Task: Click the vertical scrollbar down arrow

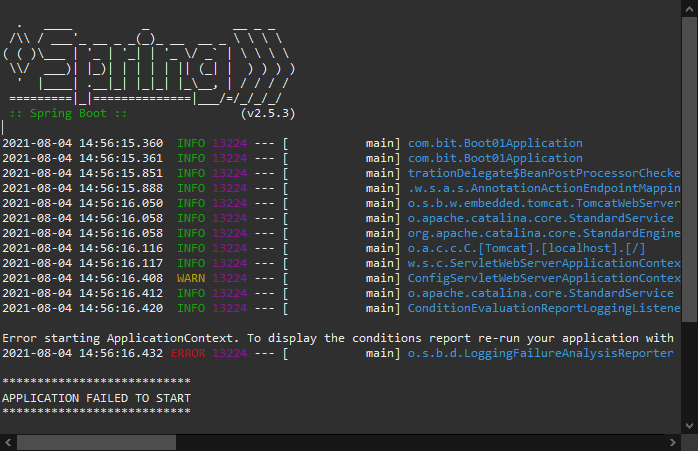Action: (689, 426)
